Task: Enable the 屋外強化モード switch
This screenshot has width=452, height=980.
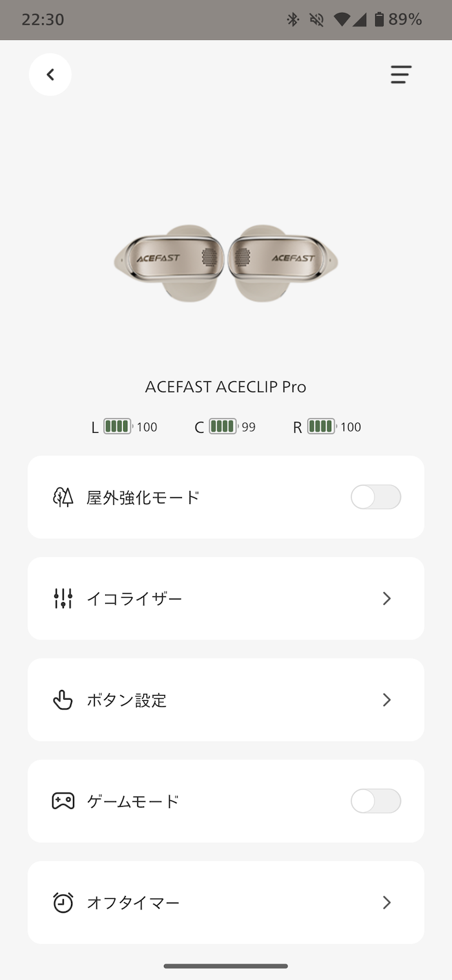Action: pos(375,497)
